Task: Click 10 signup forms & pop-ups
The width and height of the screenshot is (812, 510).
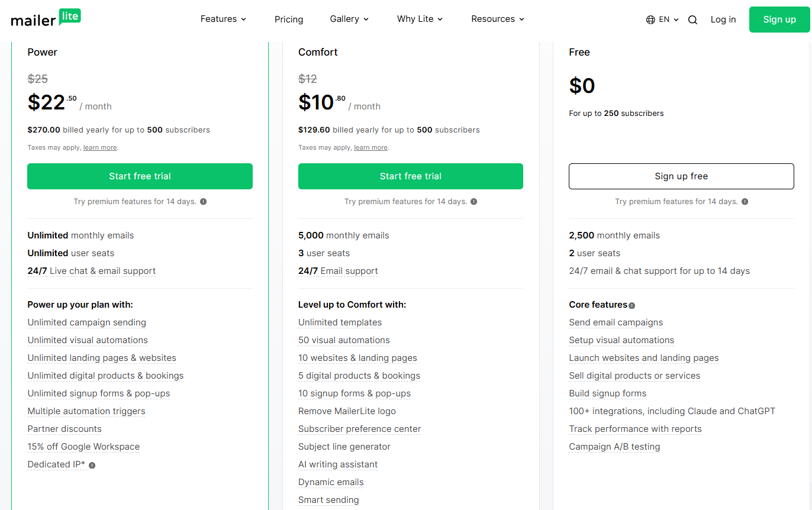Action: (x=355, y=393)
